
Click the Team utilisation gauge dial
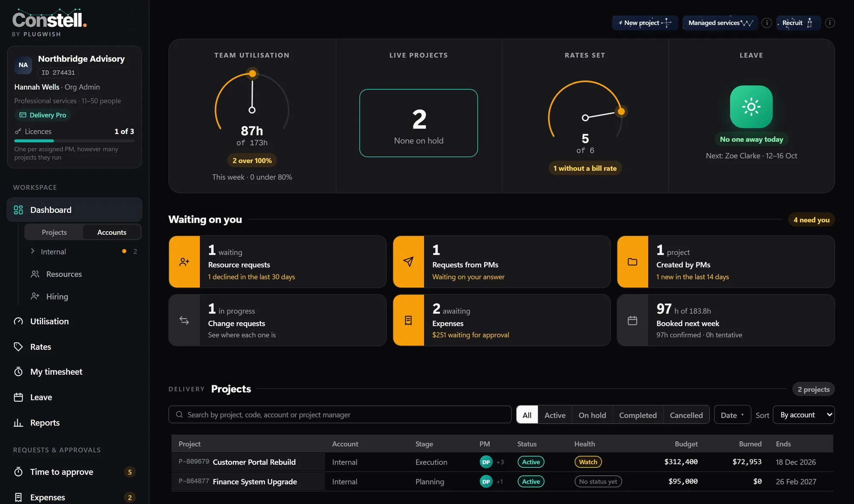252,100
